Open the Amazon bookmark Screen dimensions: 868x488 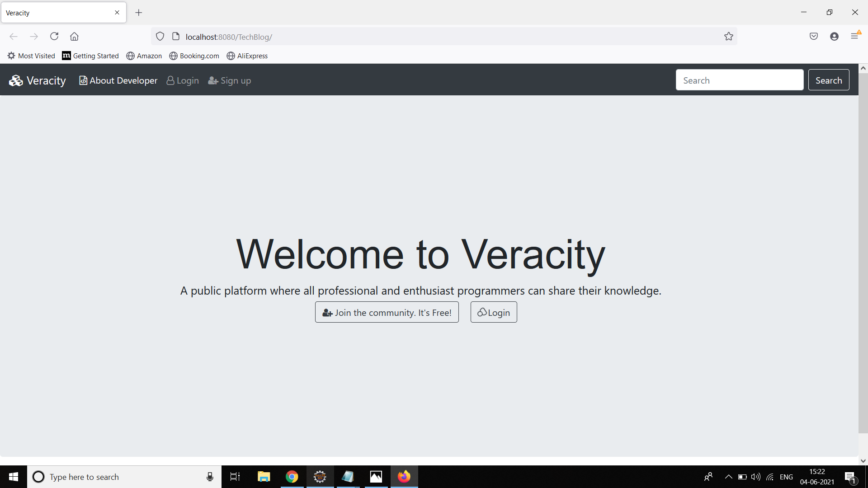point(144,56)
